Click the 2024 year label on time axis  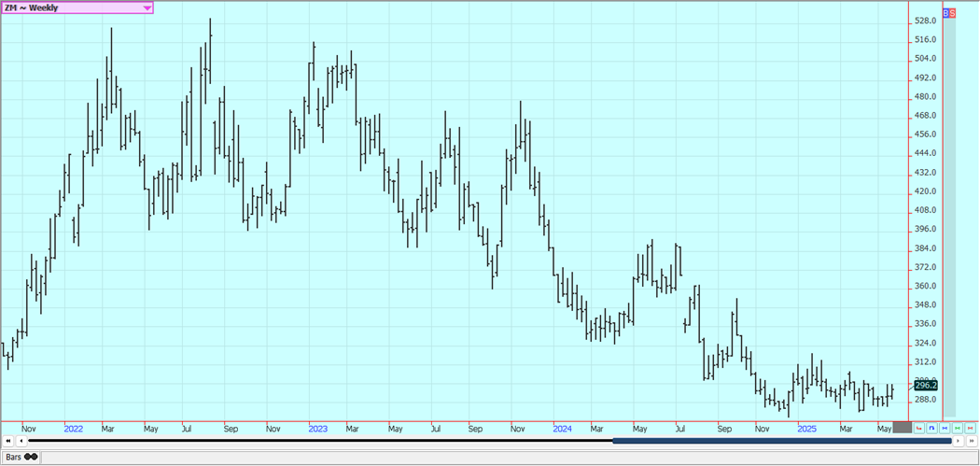[562, 429]
